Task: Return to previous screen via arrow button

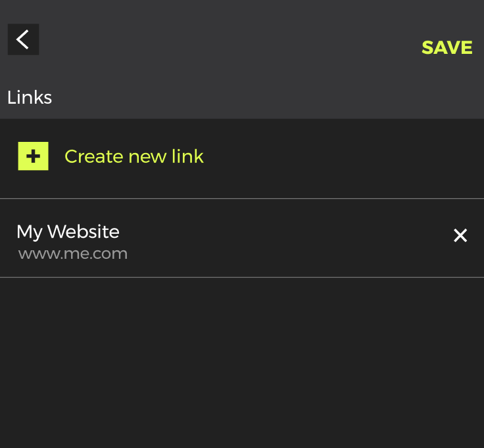Action: (x=23, y=39)
